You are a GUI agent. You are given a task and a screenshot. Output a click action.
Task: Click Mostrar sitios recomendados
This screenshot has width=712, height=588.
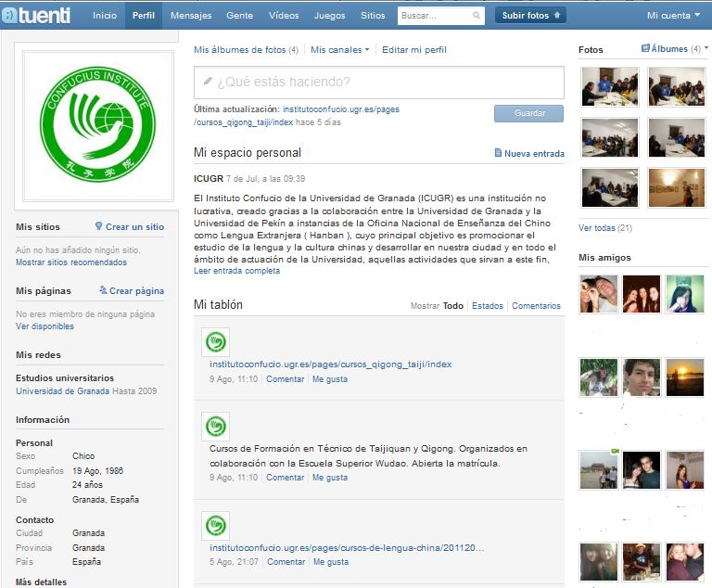(x=71, y=262)
